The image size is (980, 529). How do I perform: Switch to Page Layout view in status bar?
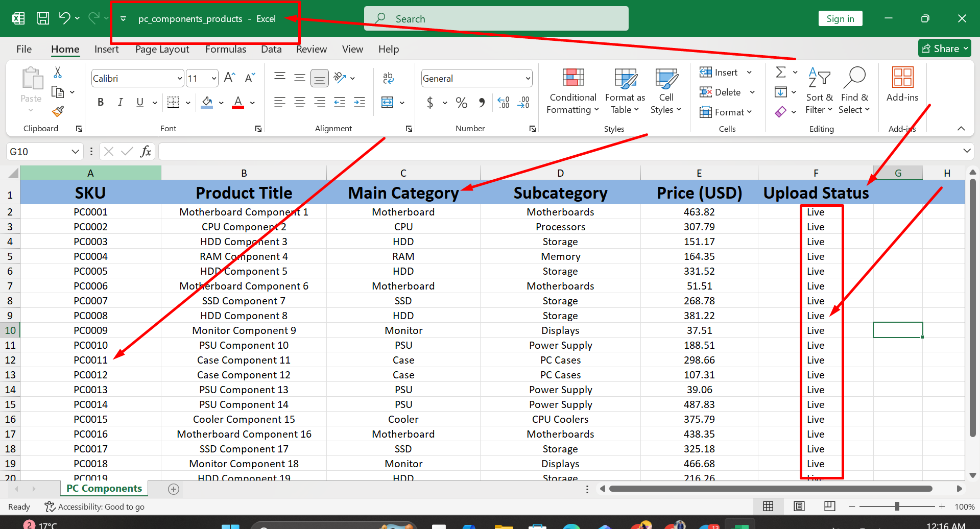tap(799, 506)
